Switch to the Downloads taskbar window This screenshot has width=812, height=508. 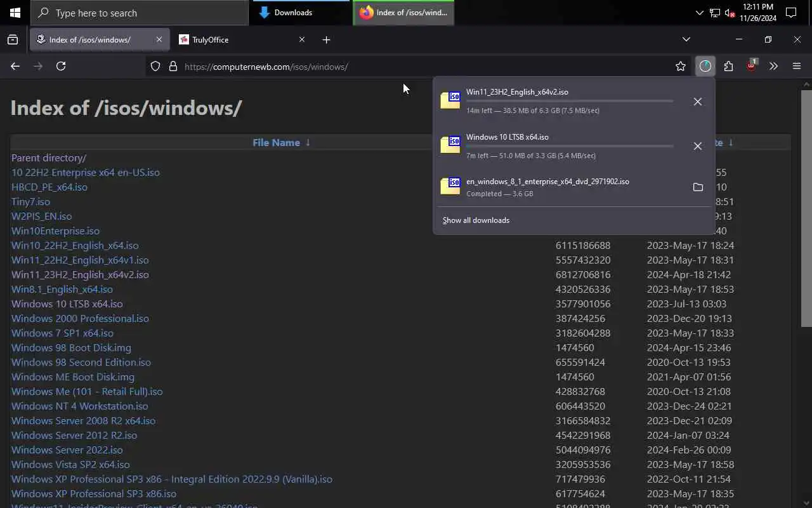pos(301,13)
